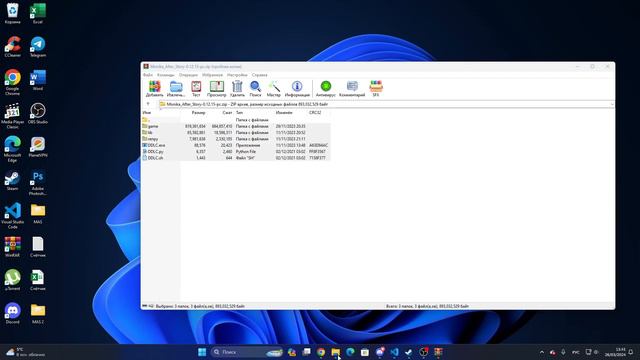
Task: Click the status bar drive icon at left
Action: (144, 306)
